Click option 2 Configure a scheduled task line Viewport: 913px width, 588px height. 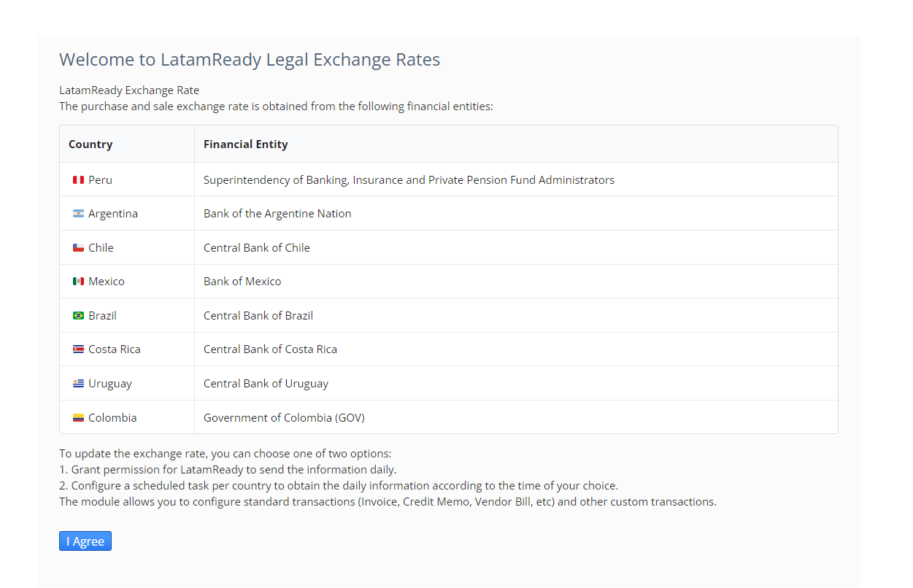pos(339,486)
